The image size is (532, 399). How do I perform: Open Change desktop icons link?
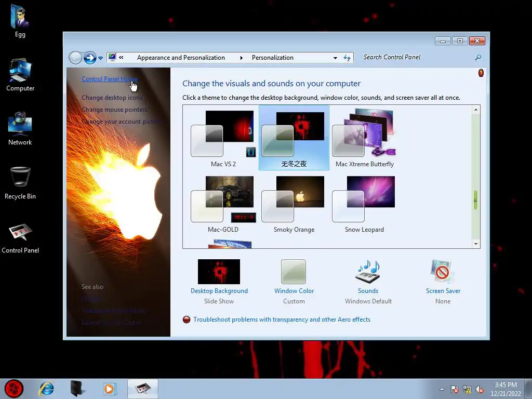[x=112, y=97]
